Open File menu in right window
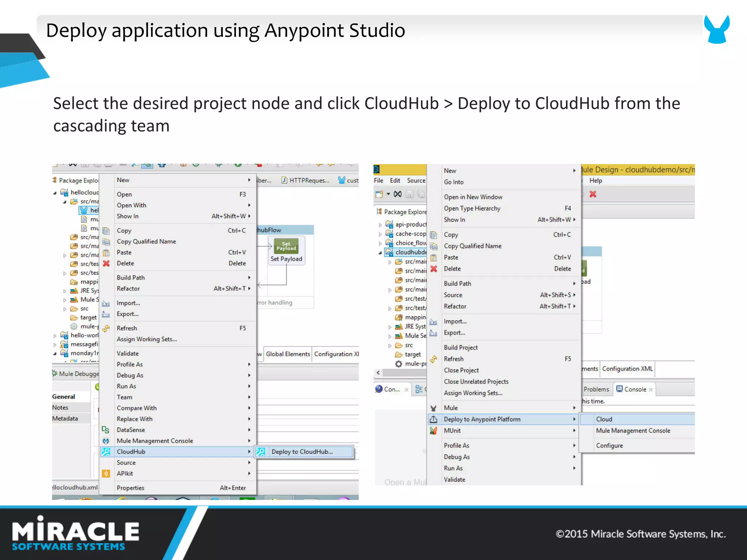Image resolution: width=747 pixels, height=560 pixels. click(379, 180)
